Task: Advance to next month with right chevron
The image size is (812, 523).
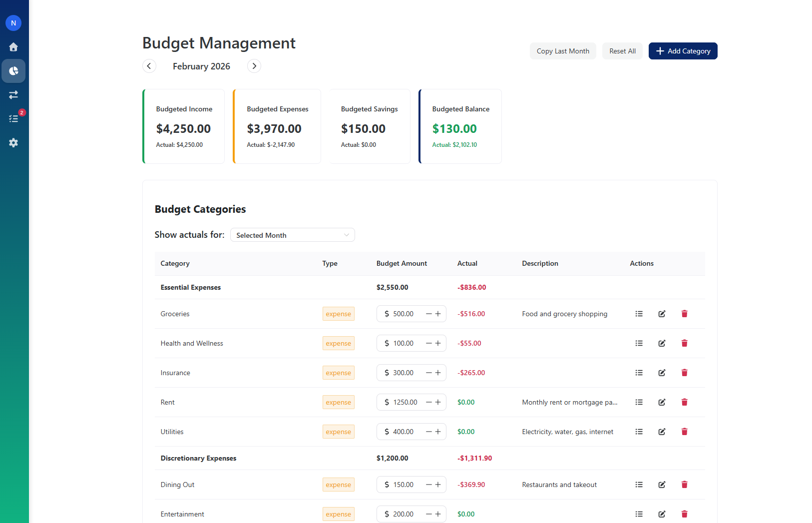Action: 254,66
